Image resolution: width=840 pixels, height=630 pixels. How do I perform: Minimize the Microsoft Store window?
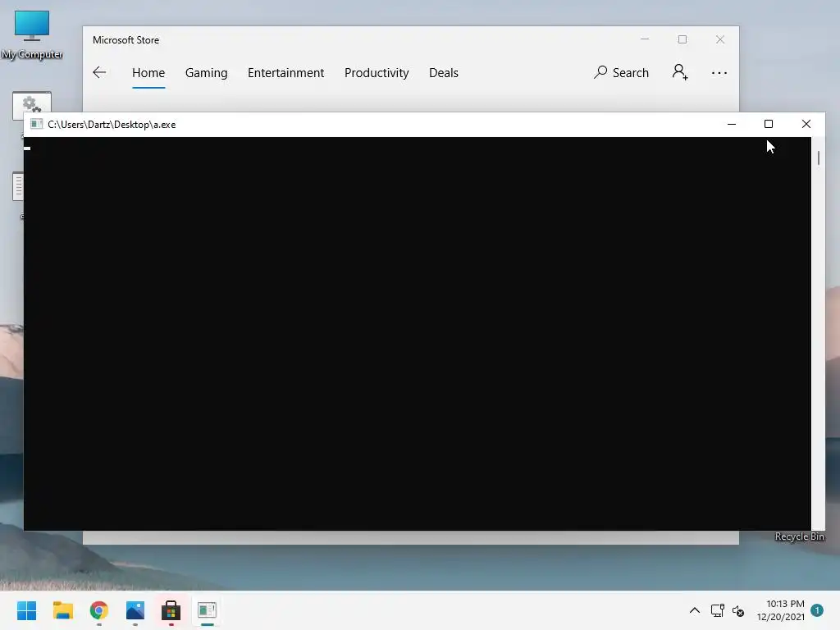click(645, 39)
